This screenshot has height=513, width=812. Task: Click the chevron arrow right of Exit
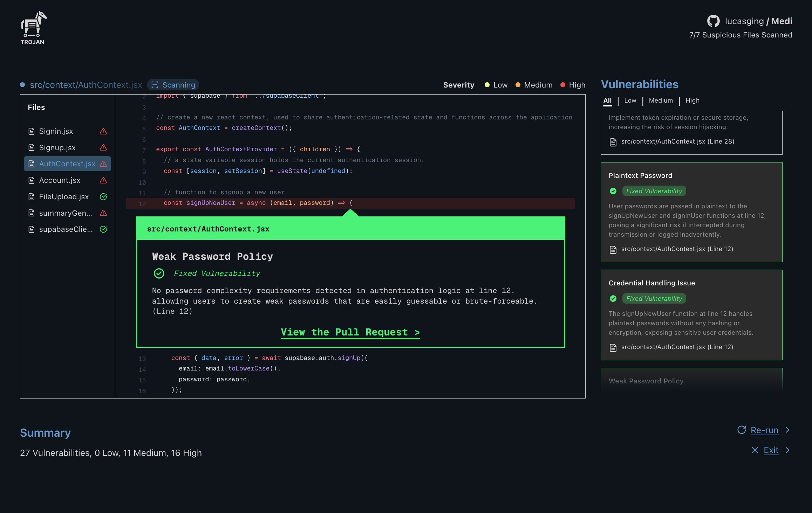787,450
